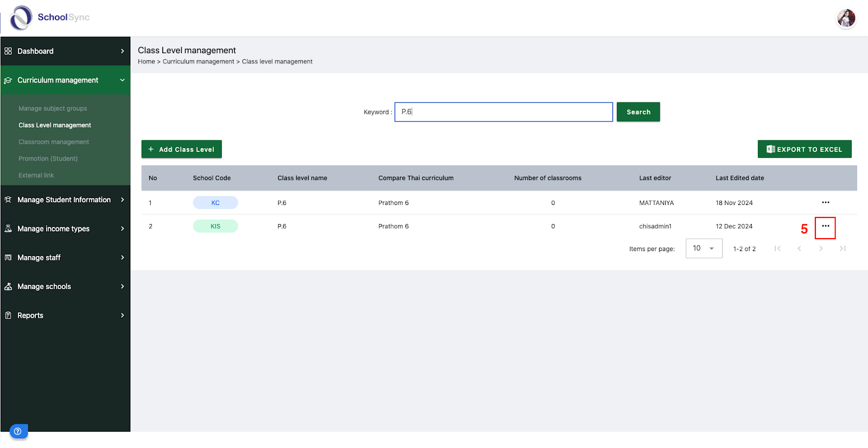The image size is (868, 448).
Task: Select Class Level management submenu item
Action: click(x=55, y=125)
